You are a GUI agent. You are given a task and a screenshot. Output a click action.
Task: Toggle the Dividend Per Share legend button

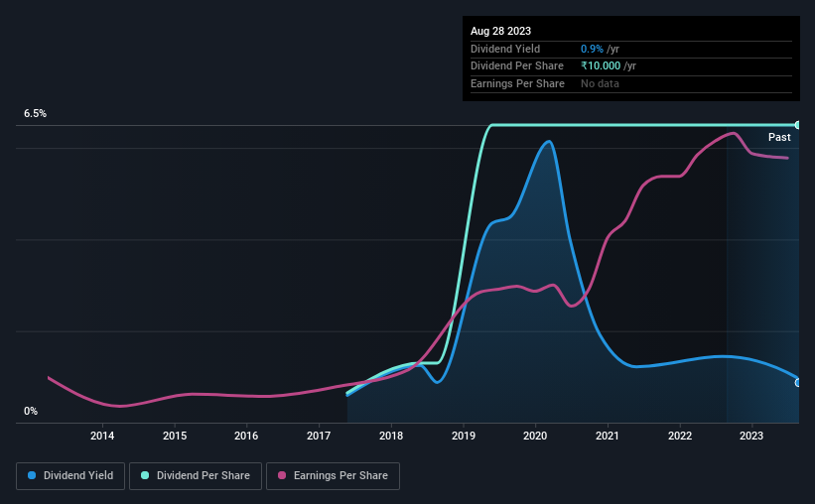(x=196, y=476)
